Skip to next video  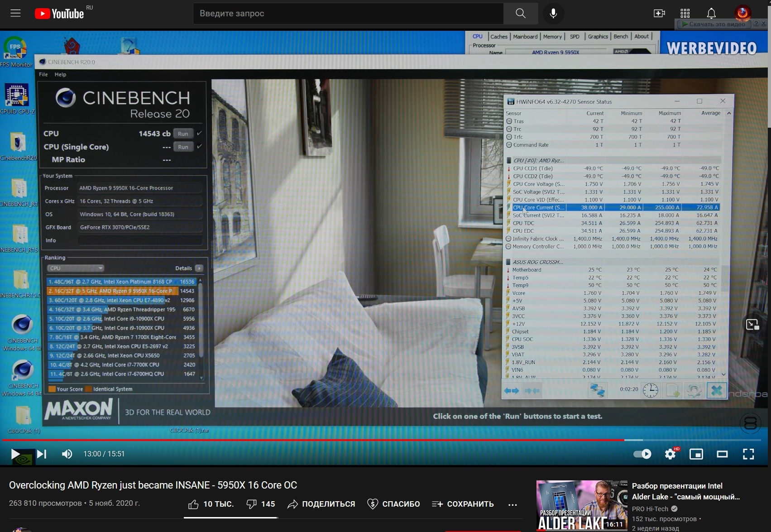(x=42, y=454)
